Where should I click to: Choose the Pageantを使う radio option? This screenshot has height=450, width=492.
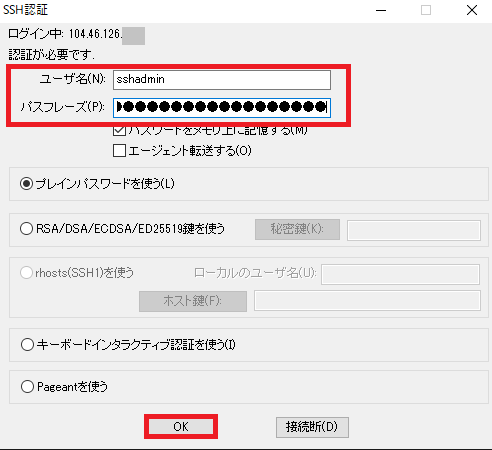27,387
